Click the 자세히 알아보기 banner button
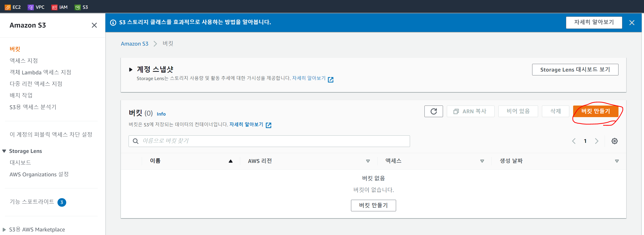Viewport: 644px width, 235px height. (x=594, y=22)
